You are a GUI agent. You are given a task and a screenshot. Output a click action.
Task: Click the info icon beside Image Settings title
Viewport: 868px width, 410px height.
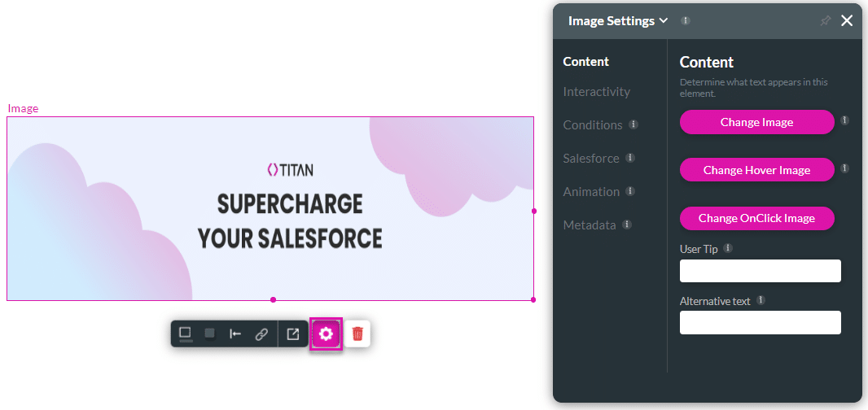[686, 21]
